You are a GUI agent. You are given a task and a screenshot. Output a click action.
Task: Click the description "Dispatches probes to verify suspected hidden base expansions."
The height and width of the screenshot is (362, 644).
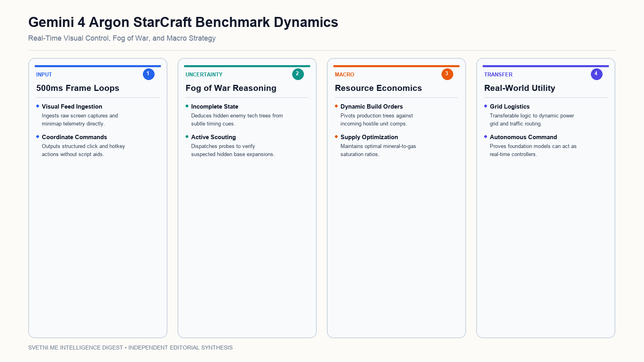[x=233, y=150]
